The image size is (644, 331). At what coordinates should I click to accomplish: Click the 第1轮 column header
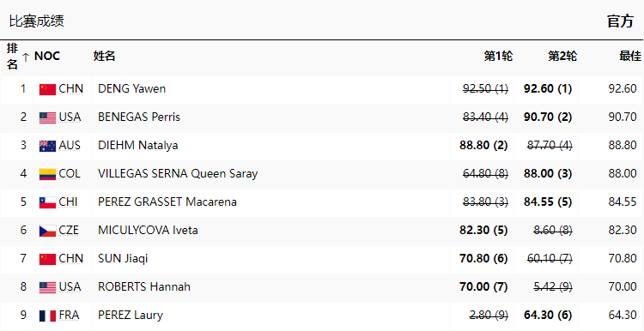coord(498,56)
